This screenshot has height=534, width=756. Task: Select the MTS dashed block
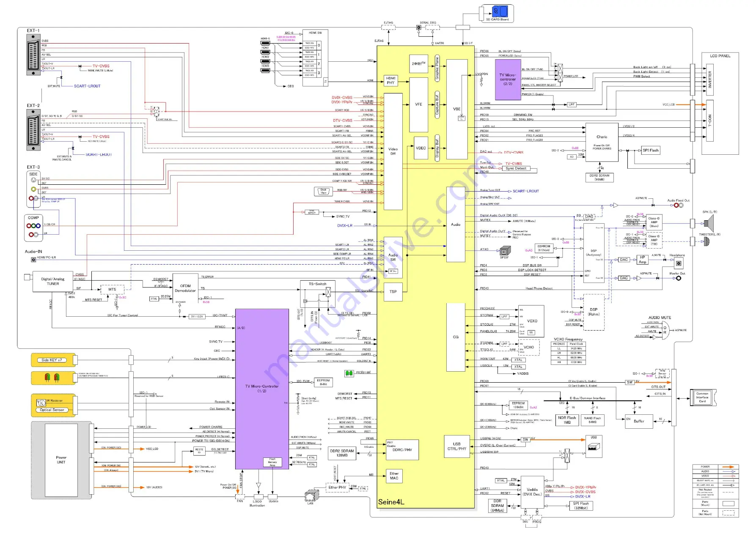(x=112, y=290)
